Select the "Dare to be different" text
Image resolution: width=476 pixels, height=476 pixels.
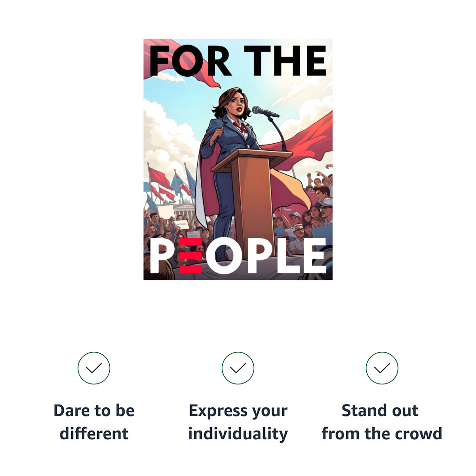[x=94, y=422]
